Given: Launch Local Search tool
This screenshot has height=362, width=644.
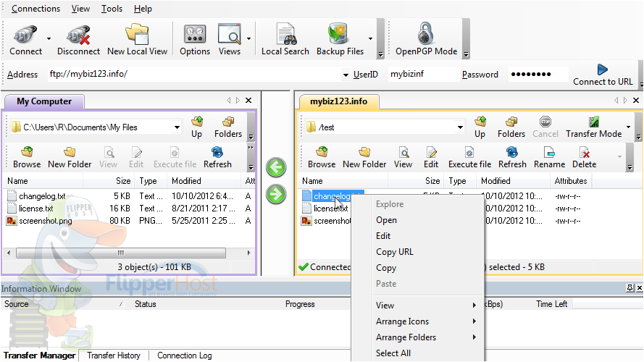Looking at the screenshot, I should pos(285,35).
